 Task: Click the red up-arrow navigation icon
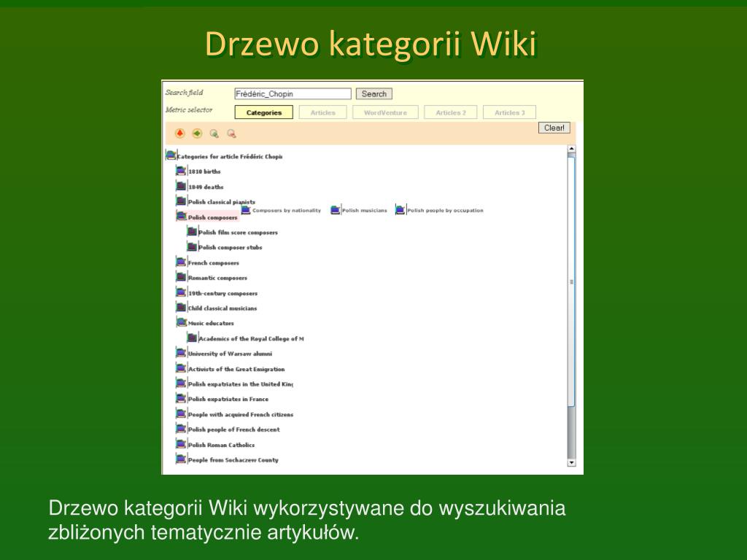pyautogui.click(x=179, y=133)
